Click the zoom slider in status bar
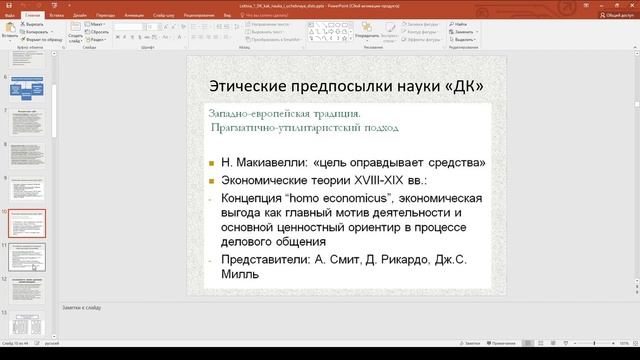 pyautogui.click(x=594, y=343)
